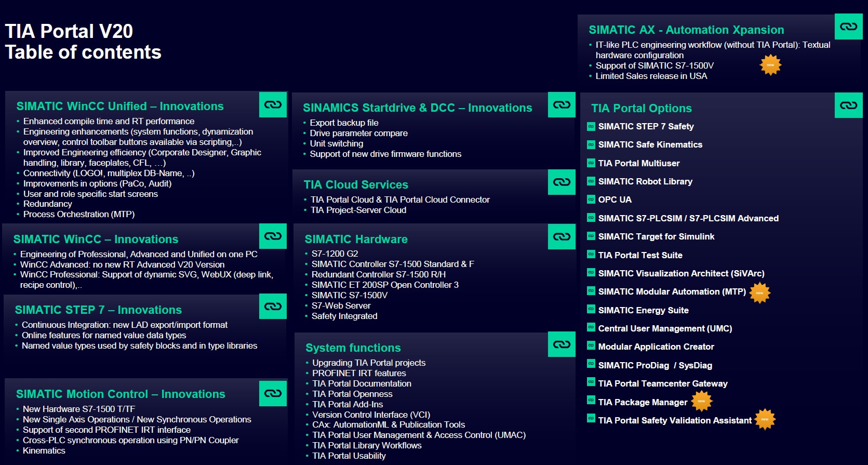Click link icon beside SIMATIC STEP 7 Safety
This screenshot has height=465, width=868.
591,126
